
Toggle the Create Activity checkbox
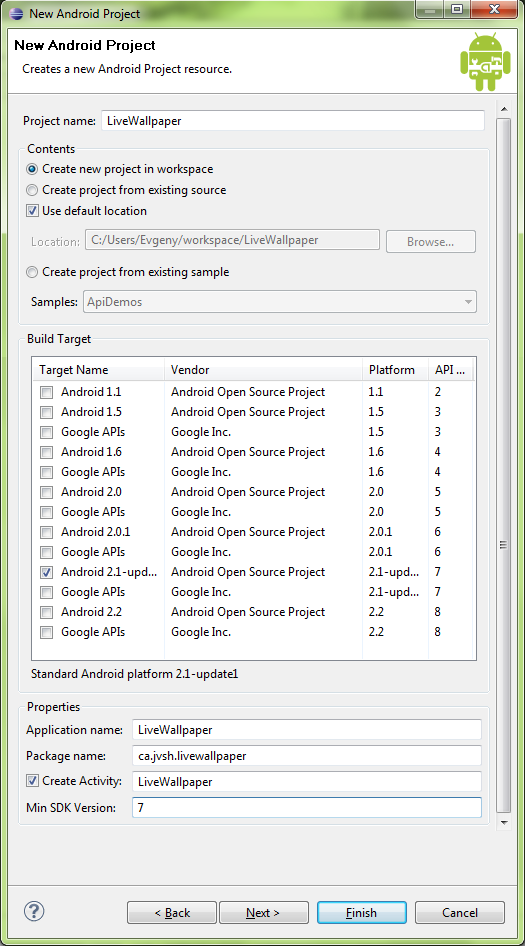(32, 781)
